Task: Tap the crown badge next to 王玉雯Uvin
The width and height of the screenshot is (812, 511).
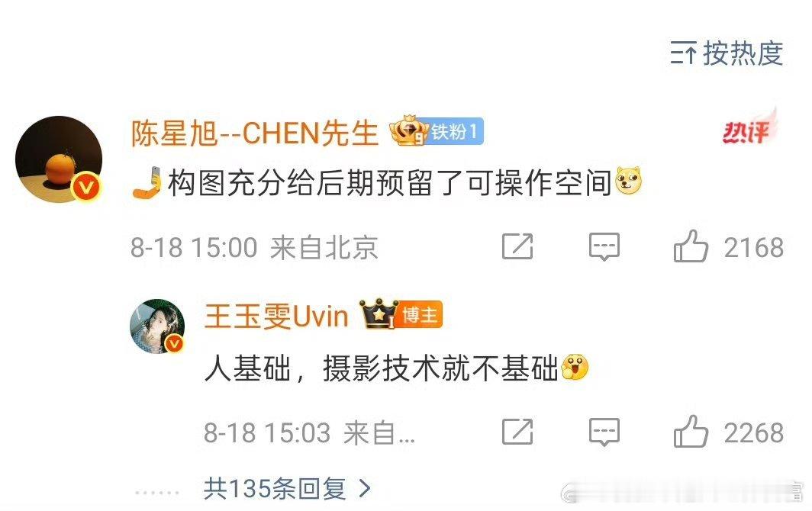Action: click(379, 313)
